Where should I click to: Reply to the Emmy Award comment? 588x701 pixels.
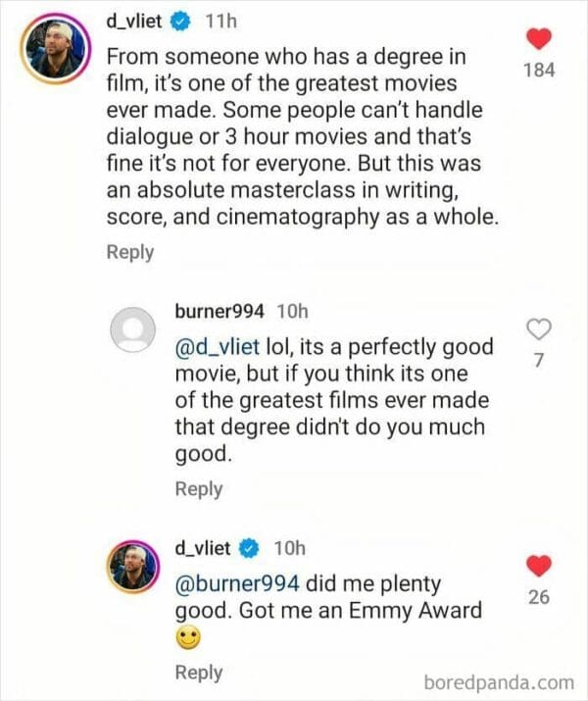pyautogui.click(x=198, y=673)
